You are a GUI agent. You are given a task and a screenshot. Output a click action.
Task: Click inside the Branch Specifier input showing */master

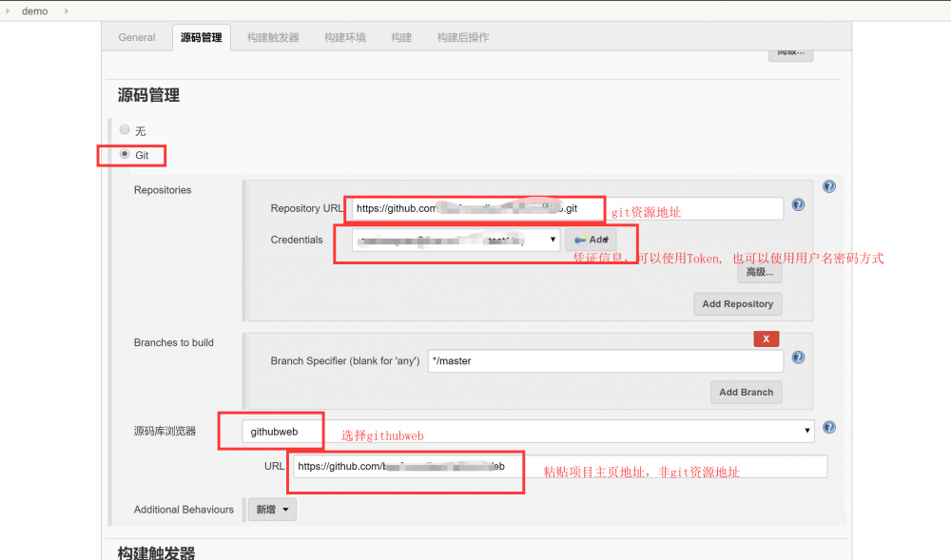pos(606,360)
